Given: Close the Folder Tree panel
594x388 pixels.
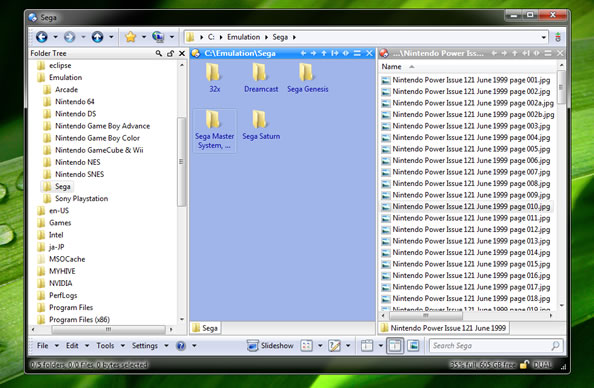Looking at the screenshot, I should point(182,53).
